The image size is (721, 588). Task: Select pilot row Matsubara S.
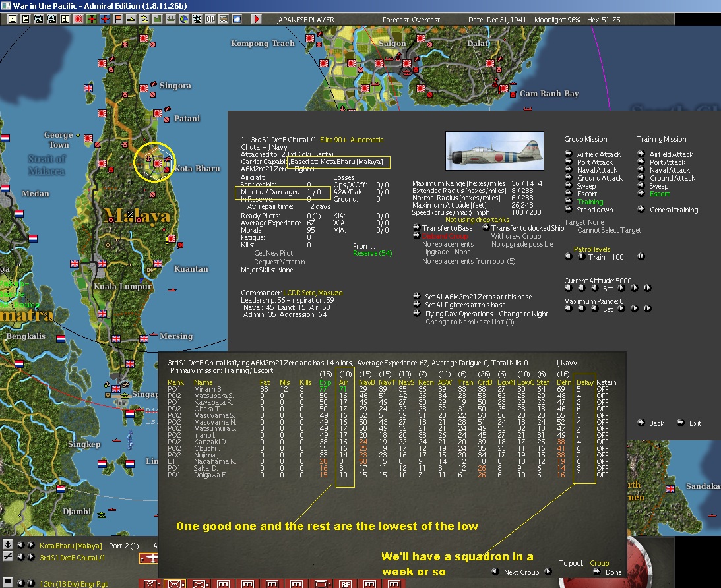[x=388, y=396]
